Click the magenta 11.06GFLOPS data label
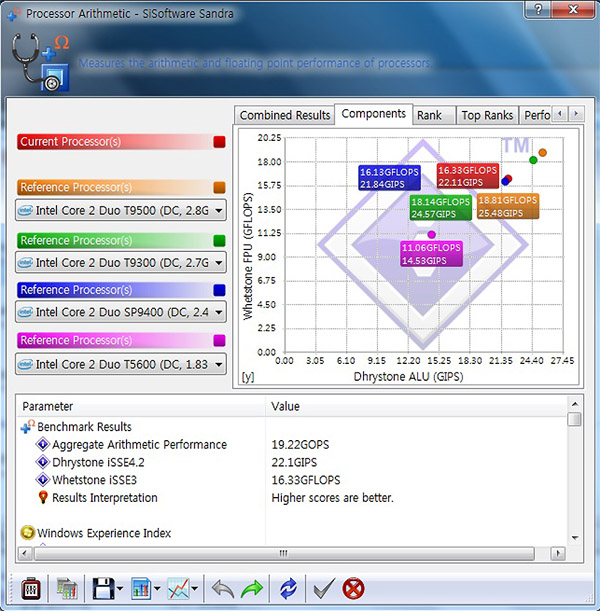The width and height of the screenshot is (600, 611). coord(431,254)
